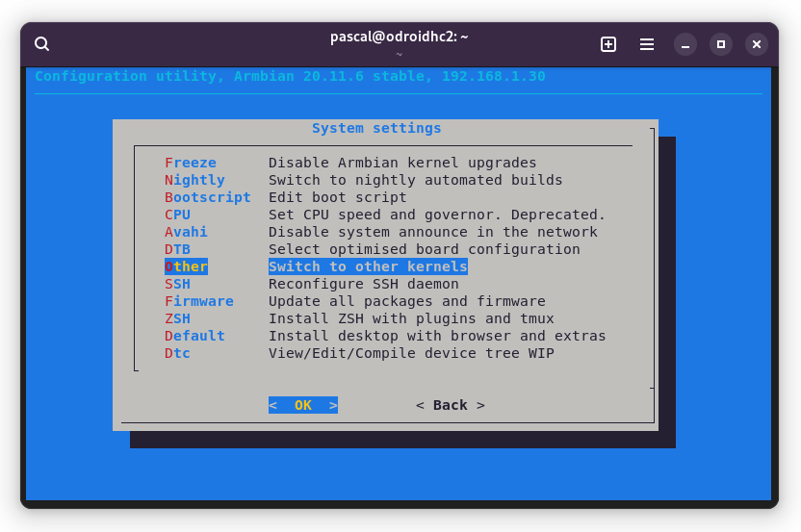The image size is (801, 532).
Task: Open the terminal hamburger menu
Action: [x=647, y=44]
